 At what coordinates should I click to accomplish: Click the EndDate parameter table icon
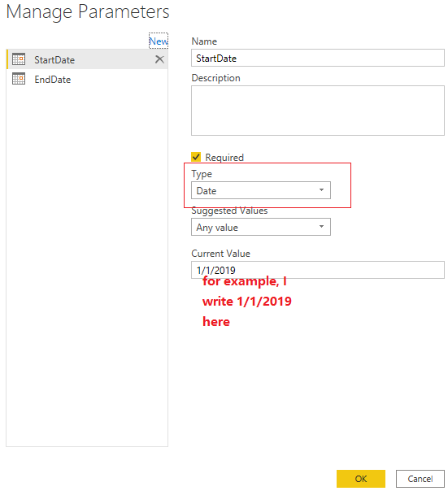point(19,79)
